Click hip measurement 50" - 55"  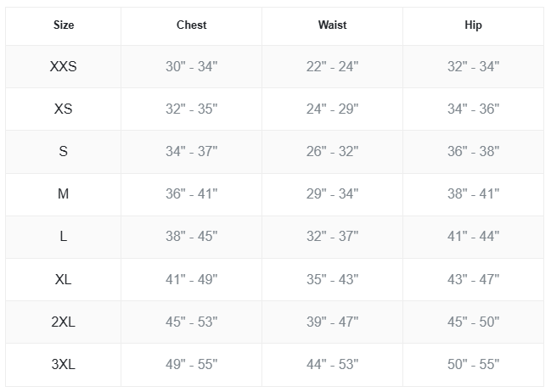click(x=474, y=365)
